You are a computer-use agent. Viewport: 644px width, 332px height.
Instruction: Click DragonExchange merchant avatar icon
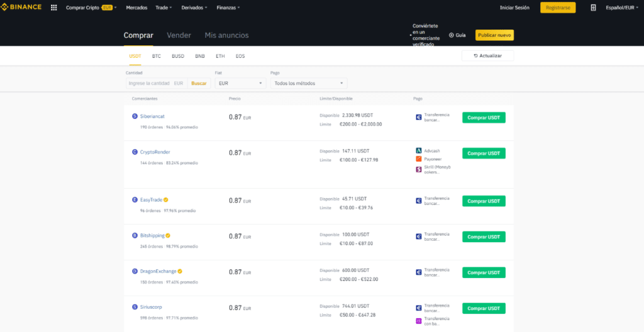(x=135, y=271)
